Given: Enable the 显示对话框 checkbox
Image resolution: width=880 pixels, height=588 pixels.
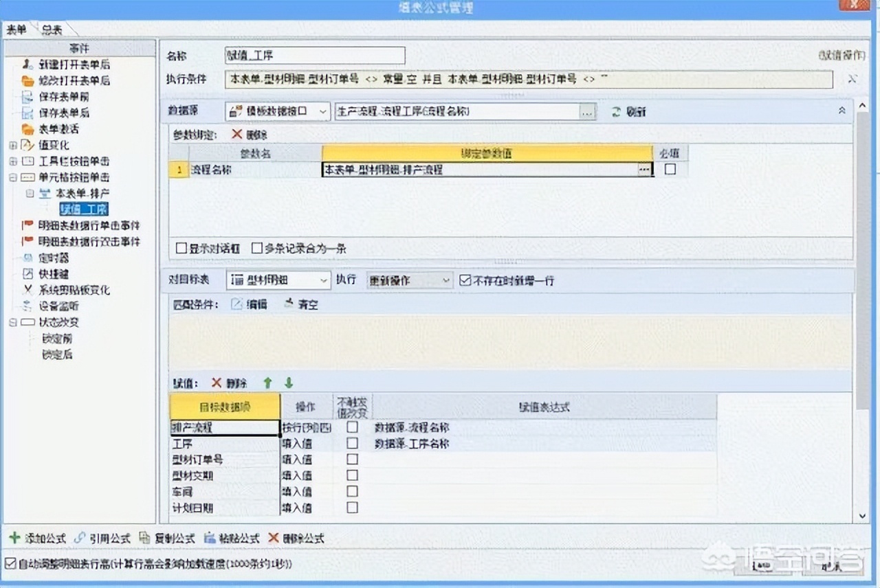Looking at the screenshot, I should pos(181,248).
